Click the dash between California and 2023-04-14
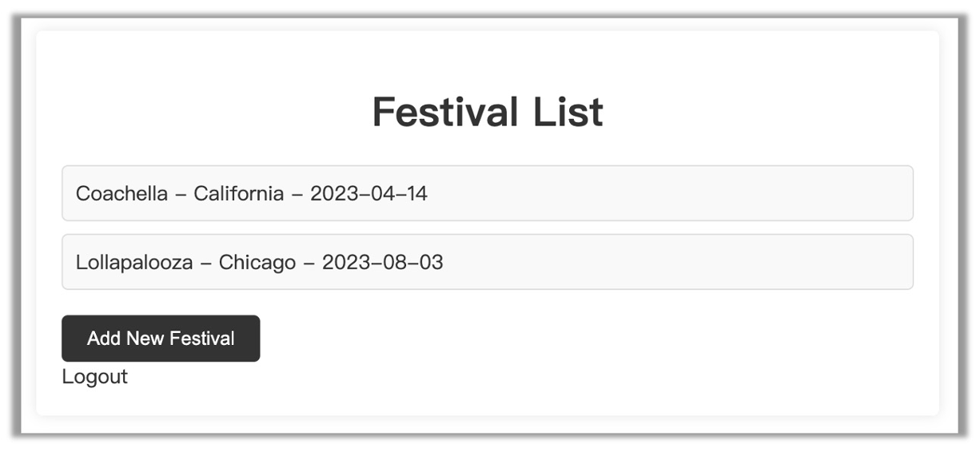This screenshot has height=452, width=980. pos(297,194)
